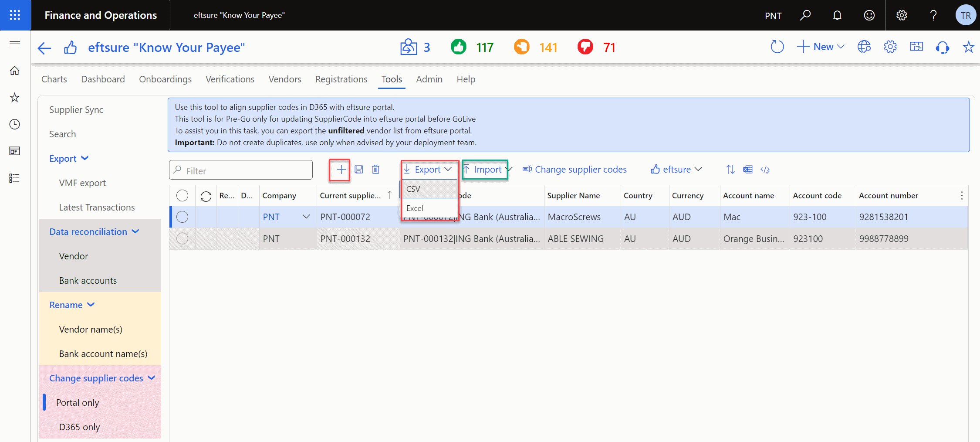
Task: Open the feedback smiley icon
Action: [x=869, y=15]
